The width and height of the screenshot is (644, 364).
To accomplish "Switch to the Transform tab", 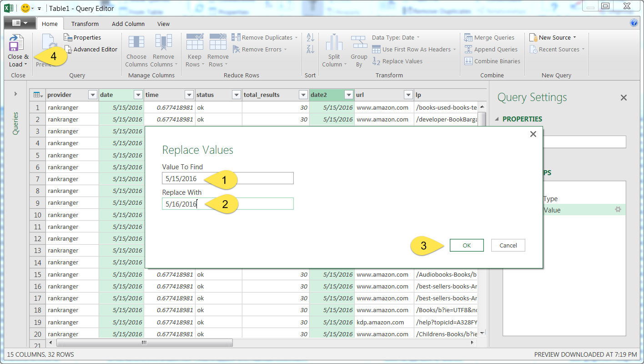I will [x=85, y=24].
